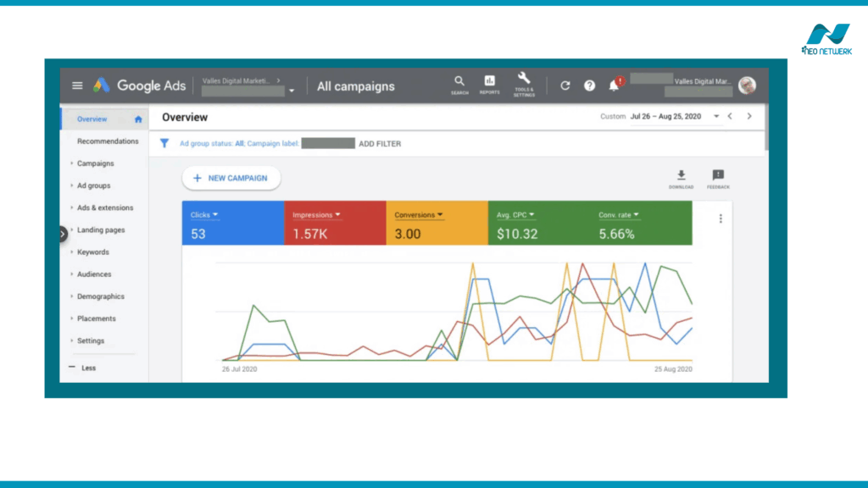Click the refresh icon

click(x=565, y=86)
